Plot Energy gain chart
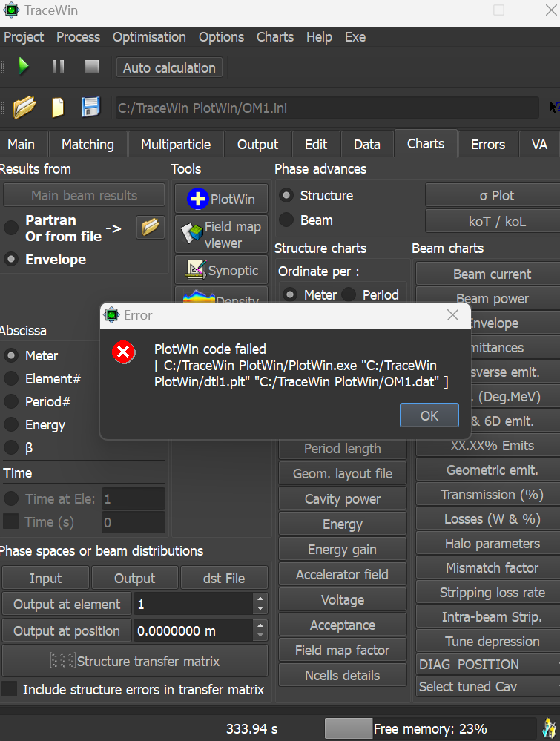This screenshot has width=560, height=741. (x=343, y=549)
